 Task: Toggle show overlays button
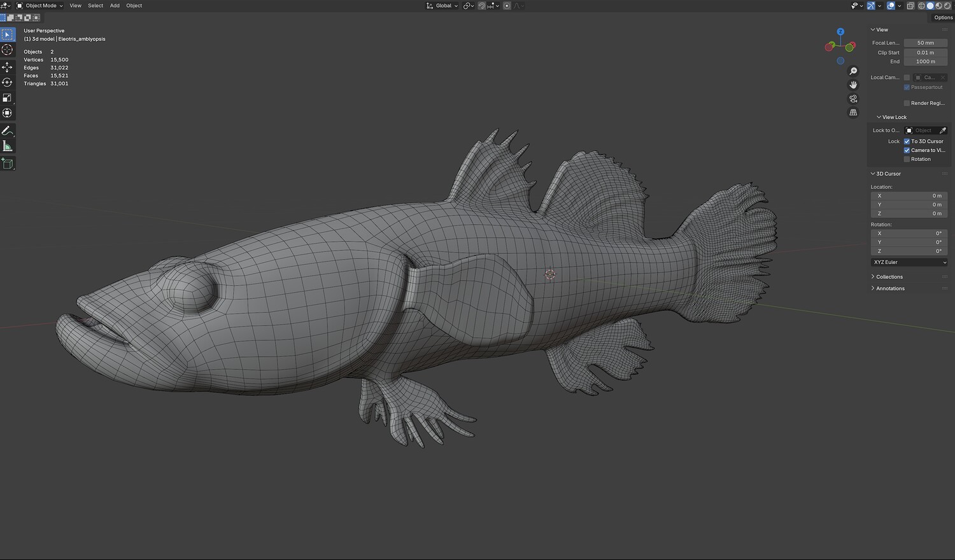point(891,6)
